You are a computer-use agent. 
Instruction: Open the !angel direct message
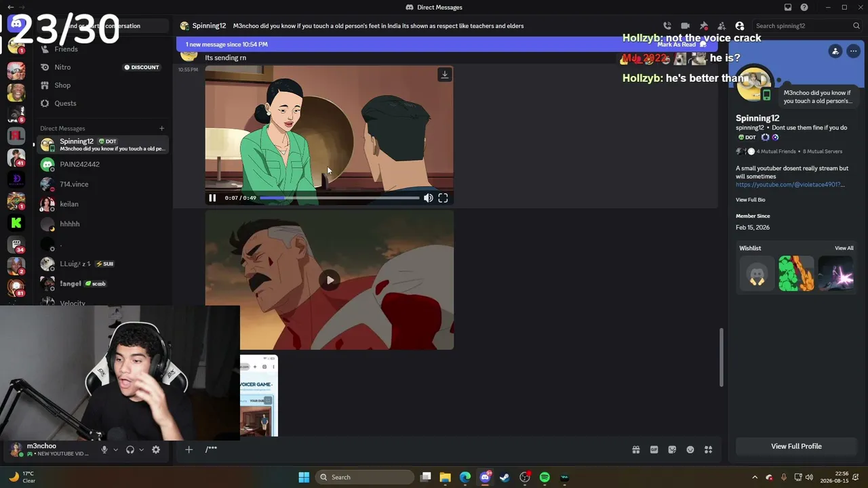103,283
